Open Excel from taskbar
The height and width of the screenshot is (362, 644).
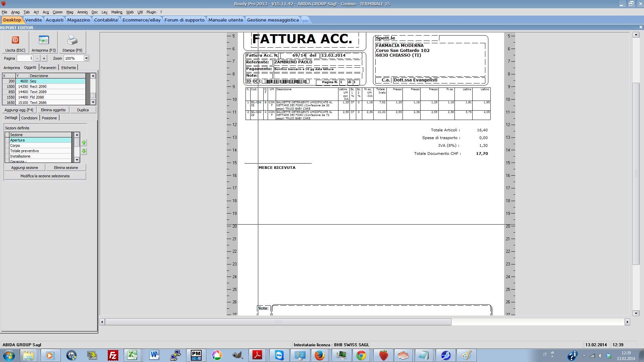pyautogui.click(x=132, y=355)
